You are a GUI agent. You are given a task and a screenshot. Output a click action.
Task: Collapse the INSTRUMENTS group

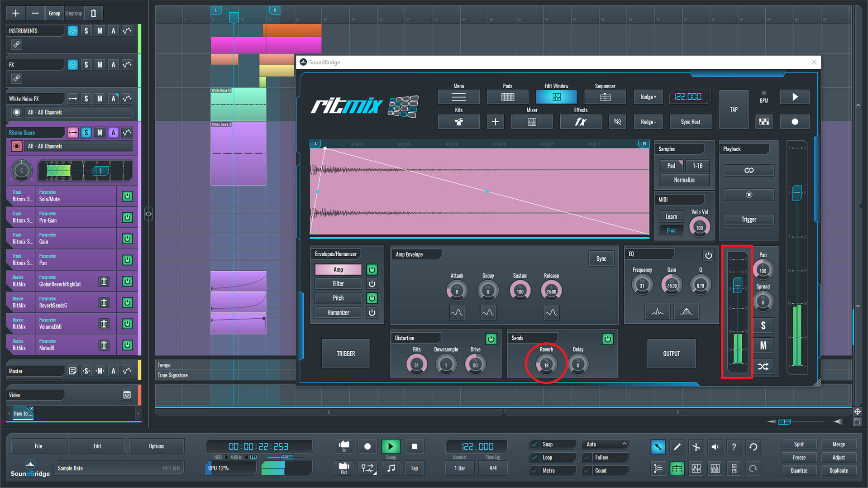[72, 31]
